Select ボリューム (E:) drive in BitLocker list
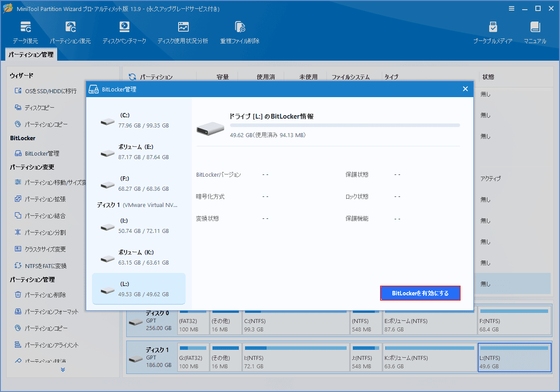Screen dimensions: 560x392 pos(139,152)
